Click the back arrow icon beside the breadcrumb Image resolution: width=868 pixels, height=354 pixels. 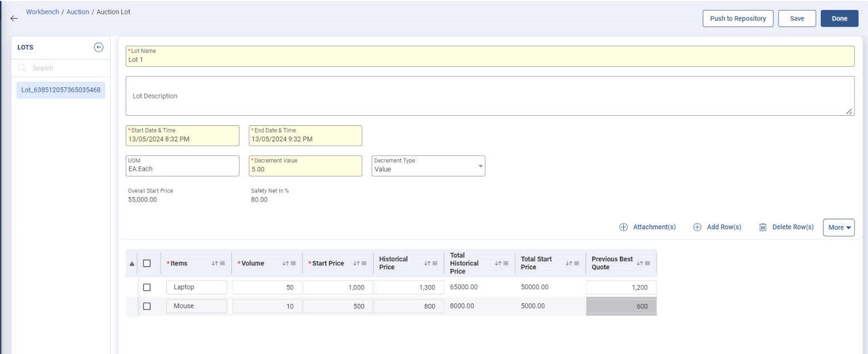point(14,18)
